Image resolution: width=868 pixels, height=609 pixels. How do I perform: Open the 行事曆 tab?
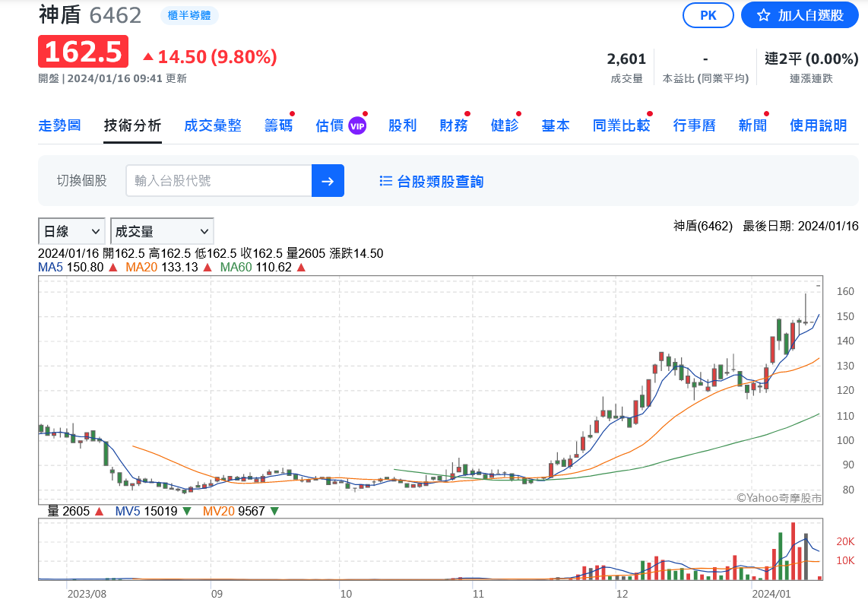(694, 125)
